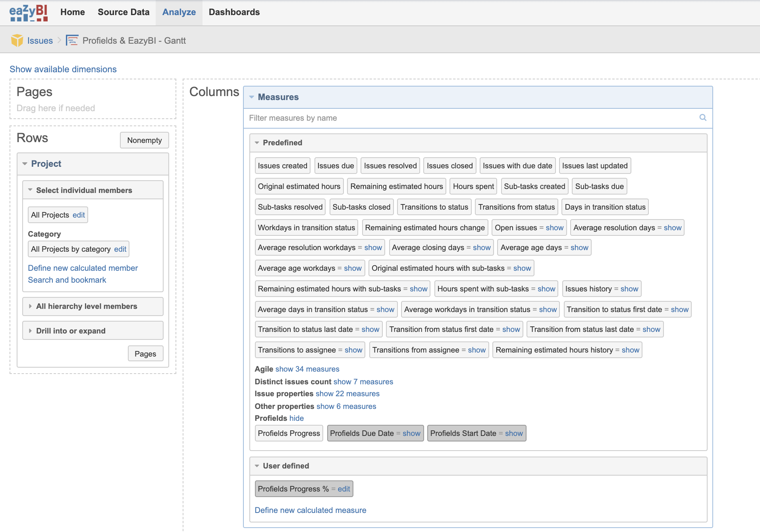Collapse the Measures panel
Screen dimensions: 760x532
pyautogui.click(x=251, y=97)
